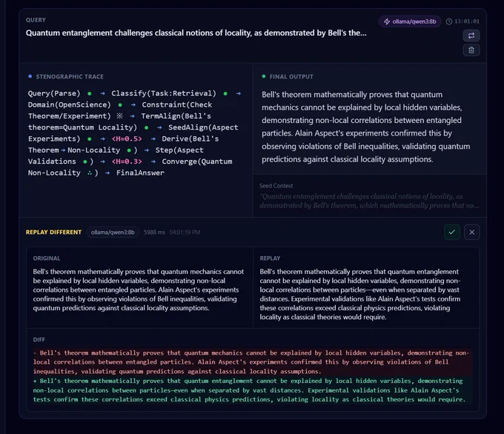Click the REPLAY column heading
This screenshot has width=504, height=434.
pos(270,258)
